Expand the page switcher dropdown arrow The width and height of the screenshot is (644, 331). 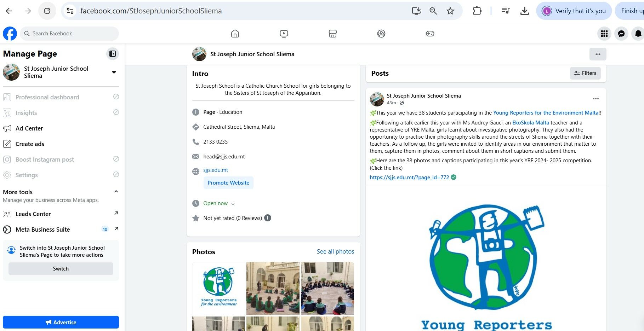(x=114, y=72)
